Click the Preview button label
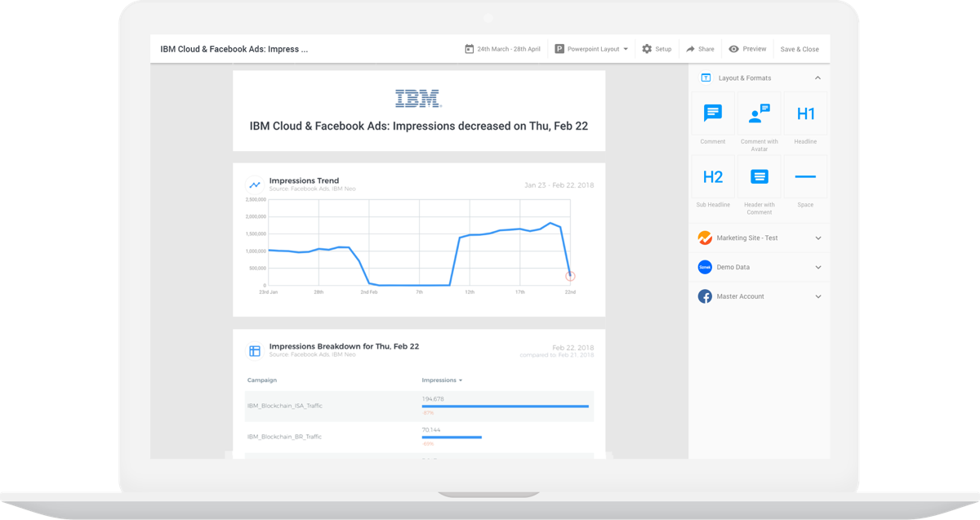This screenshot has width=980, height=520. tap(755, 49)
